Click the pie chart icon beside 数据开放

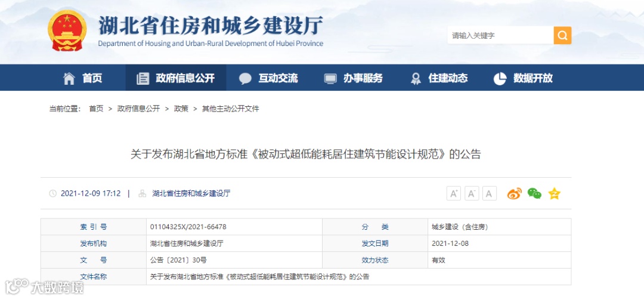(500, 78)
